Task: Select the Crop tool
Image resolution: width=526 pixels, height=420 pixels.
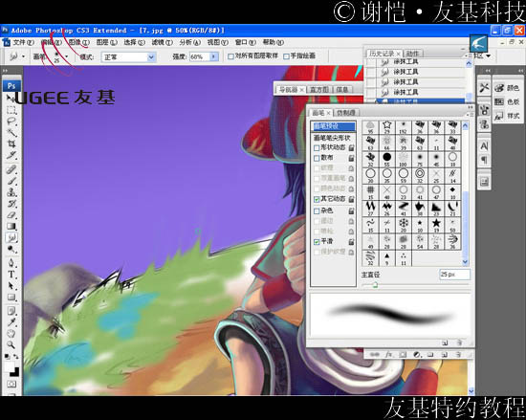Action: click(x=11, y=144)
